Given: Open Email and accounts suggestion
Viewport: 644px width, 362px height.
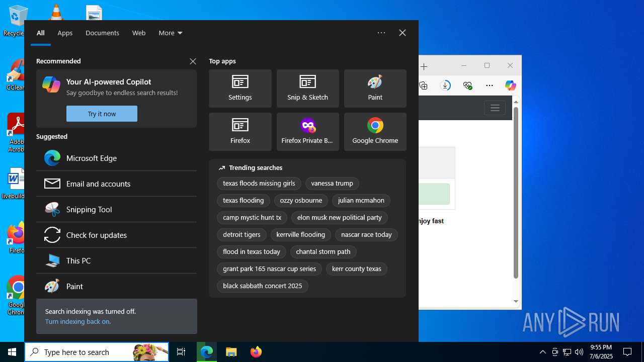Looking at the screenshot, I should (x=116, y=184).
